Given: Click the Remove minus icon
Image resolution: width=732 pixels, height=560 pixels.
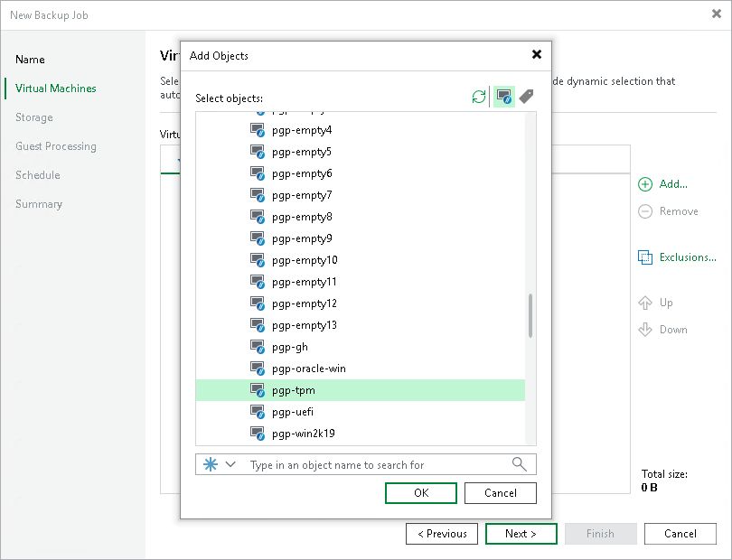Looking at the screenshot, I should [645, 211].
